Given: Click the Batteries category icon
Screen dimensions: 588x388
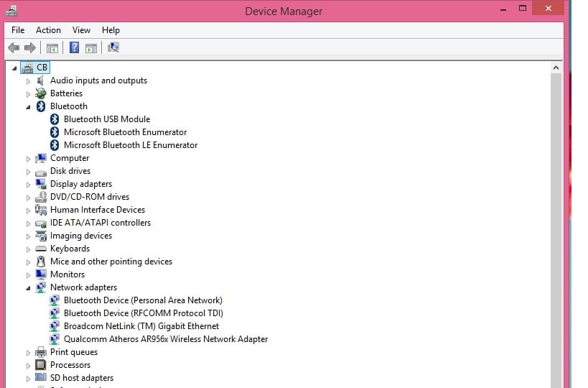Looking at the screenshot, I should [40, 93].
